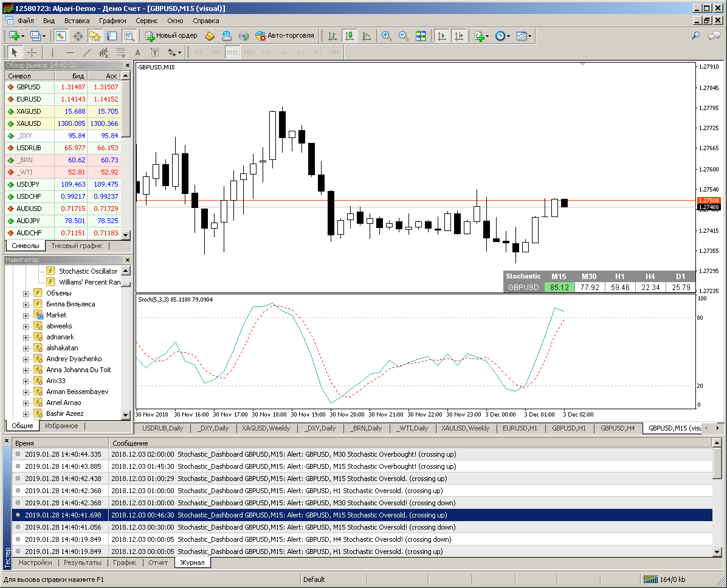Click the zoom out magnifier icon
The height and width of the screenshot is (588, 727).
click(403, 36)
